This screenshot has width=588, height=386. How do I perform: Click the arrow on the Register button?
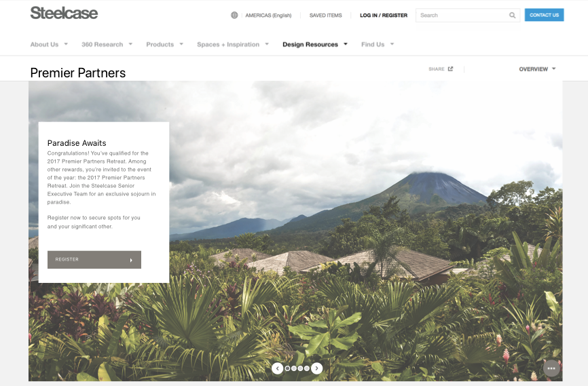131,260
